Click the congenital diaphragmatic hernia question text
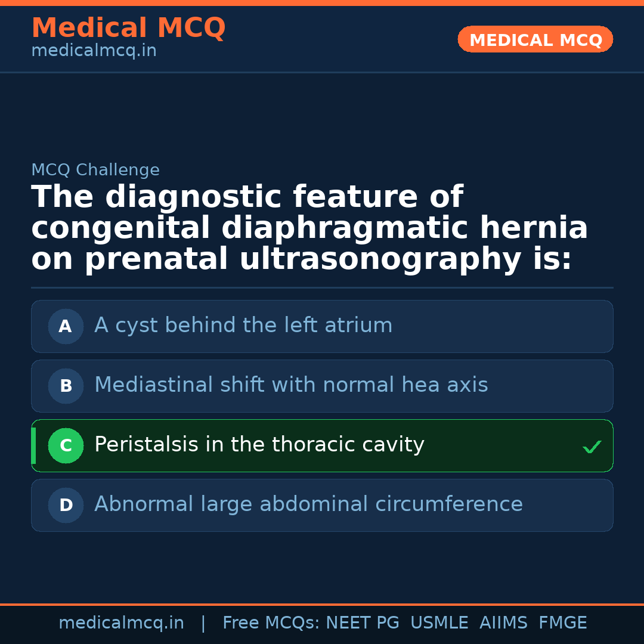The width and height of the screenshot is (644, 644). [309, 228]
